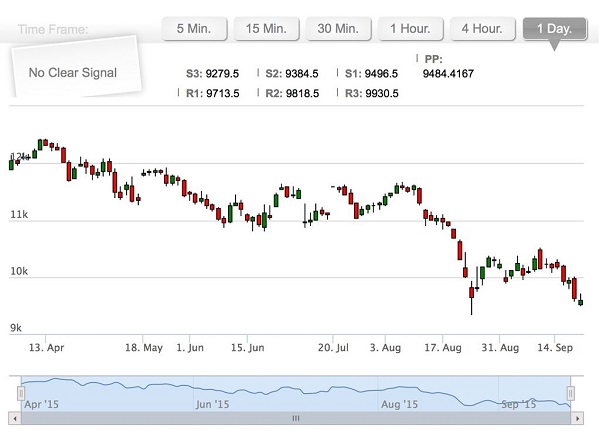Choose the 1 Hour. time frame
The height and width of the screenshot is (434, 600).
point(411,29)
